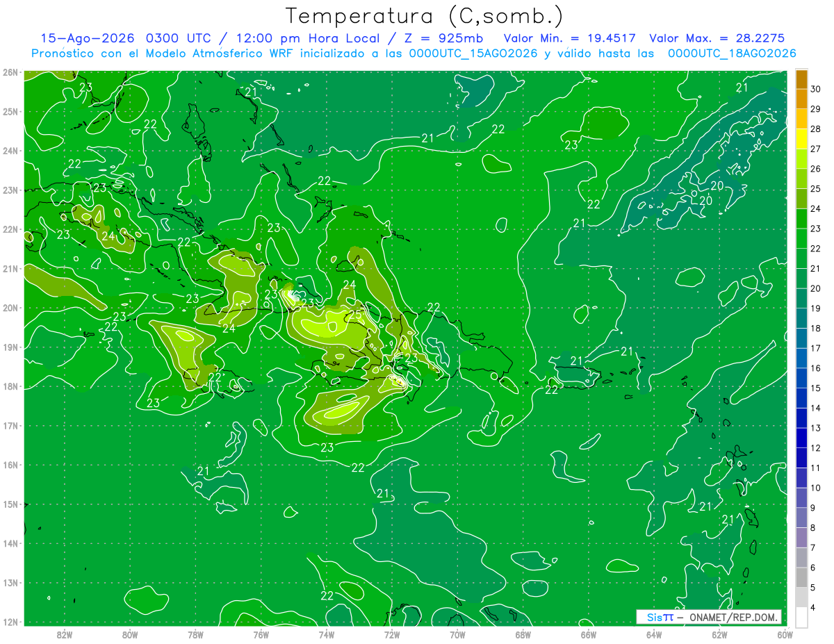Click the title 'Temperatura (C,somb.)'
This screenshot has width=834, height=644.
coord(424,16)
